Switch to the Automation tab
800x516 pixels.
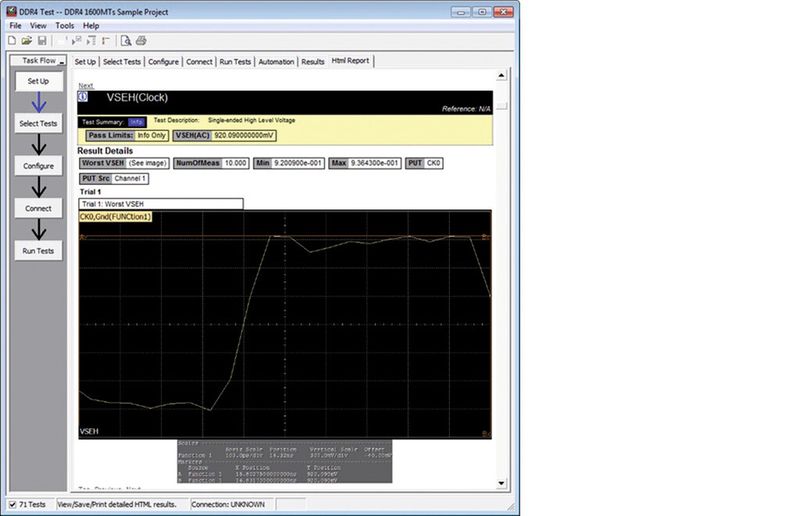pos(276,62)
